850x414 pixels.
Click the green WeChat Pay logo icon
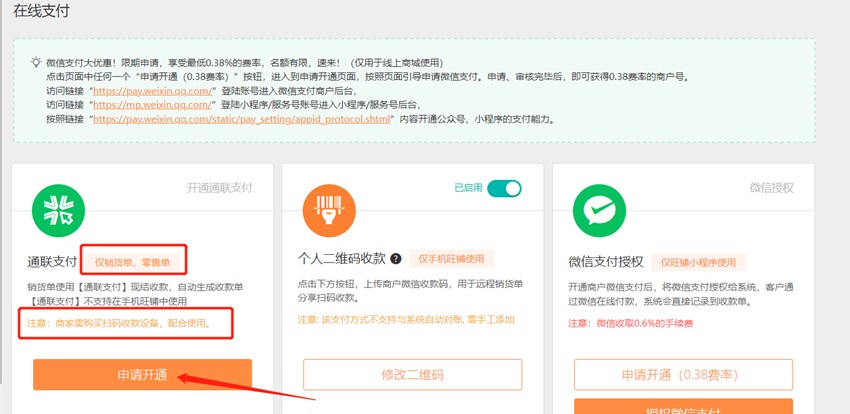[x=599, y=210]
